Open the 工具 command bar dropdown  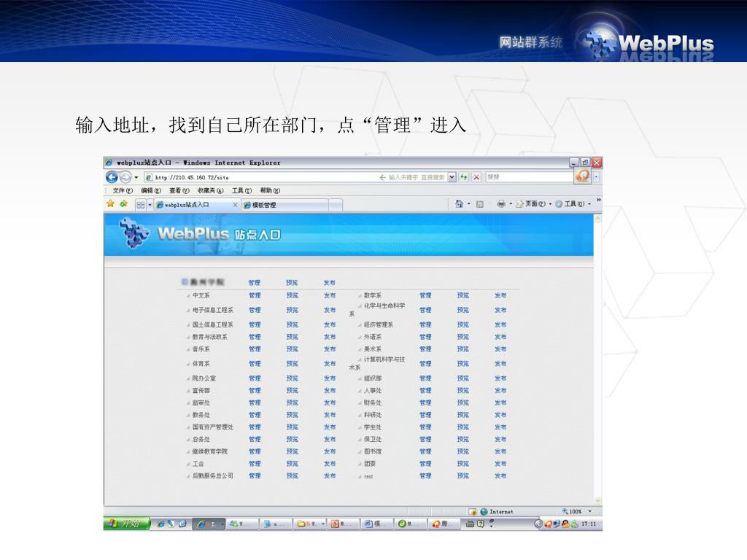(x=573, y=204)
